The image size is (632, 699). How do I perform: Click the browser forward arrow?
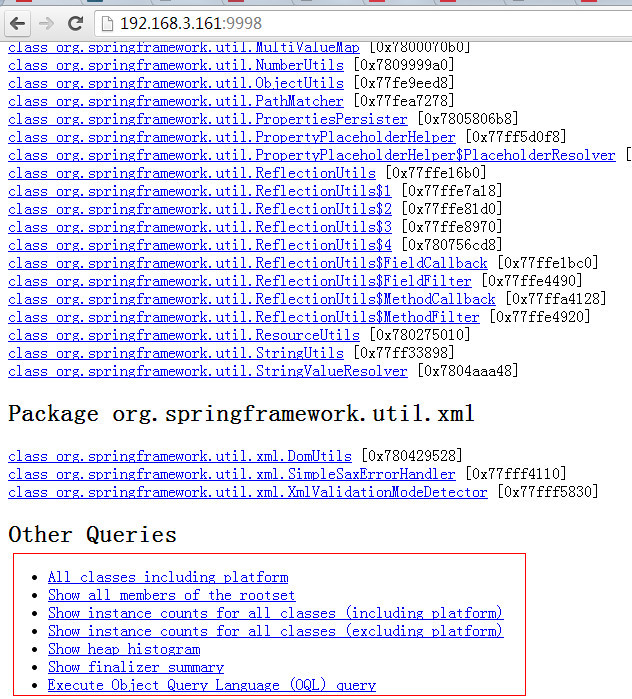[x=46, y=22]
